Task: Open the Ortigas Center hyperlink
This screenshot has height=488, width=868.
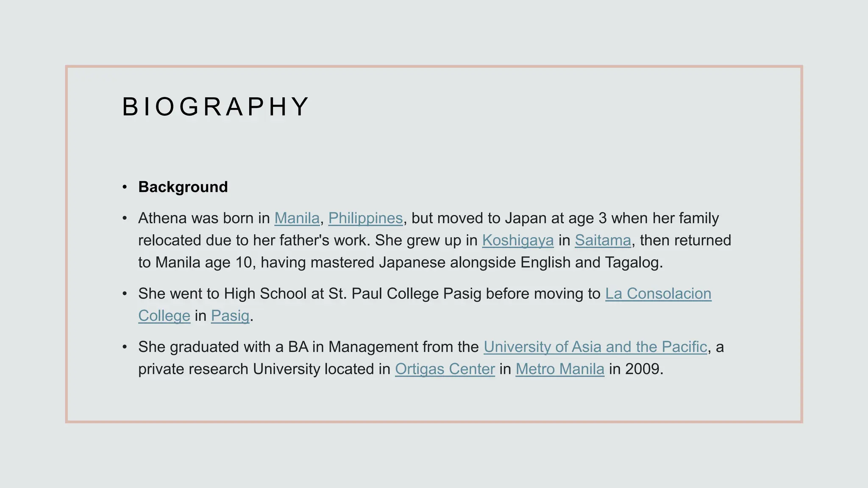Action: (x=445, y=369)
